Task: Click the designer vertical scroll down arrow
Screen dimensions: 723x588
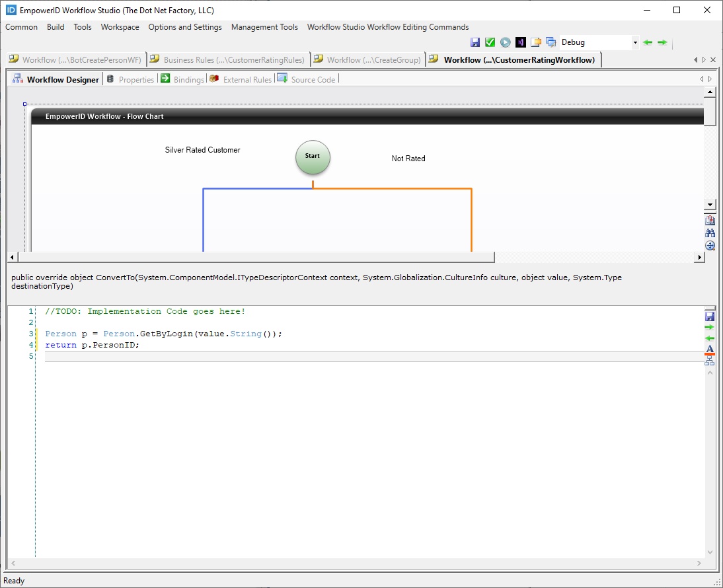Action: click(710, 205)
